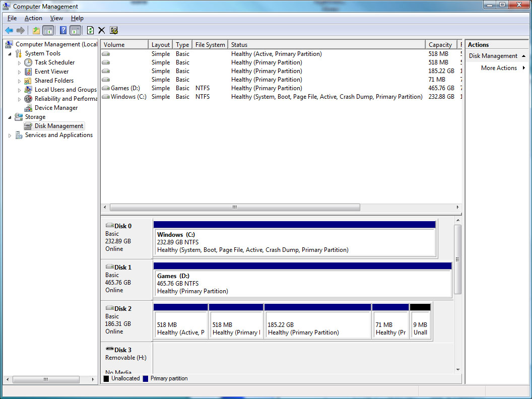Collapse the Storage tree node

pyautogui.click(x=10, y=117)
